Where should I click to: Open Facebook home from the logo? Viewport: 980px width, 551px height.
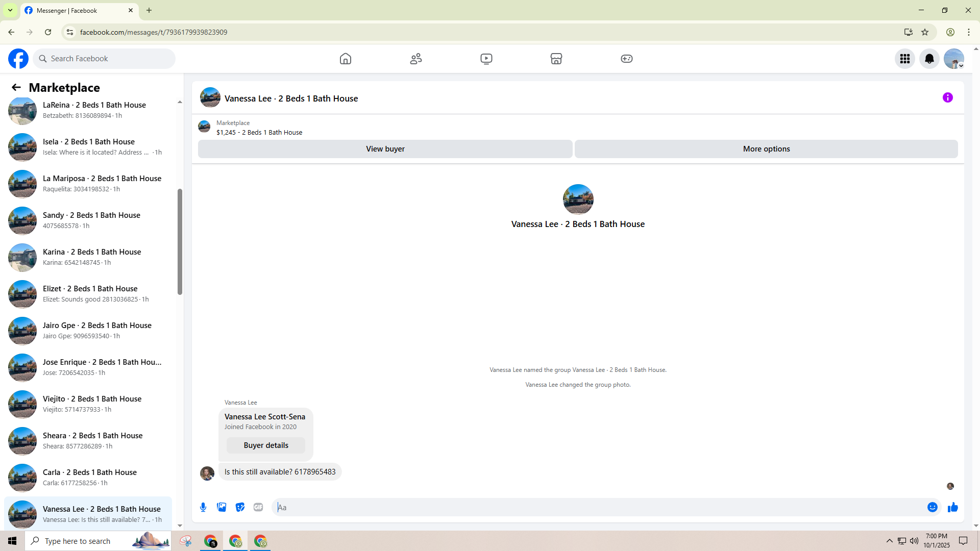pos(18,59)
